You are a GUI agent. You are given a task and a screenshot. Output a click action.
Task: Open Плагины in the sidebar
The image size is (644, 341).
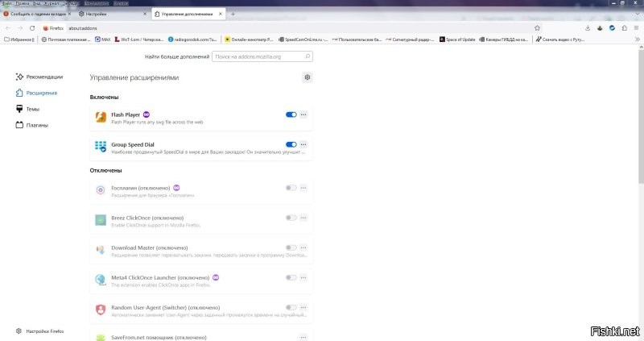click(x=31, y=125)
